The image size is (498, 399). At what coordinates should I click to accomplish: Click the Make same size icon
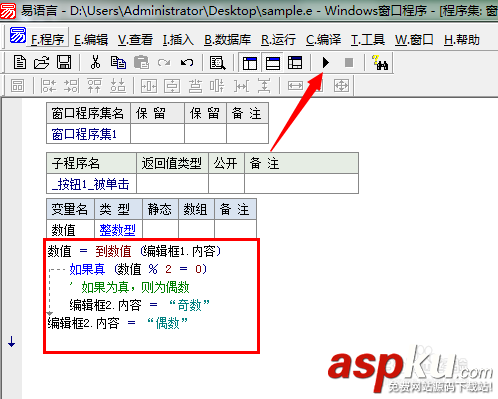point(341,86)
